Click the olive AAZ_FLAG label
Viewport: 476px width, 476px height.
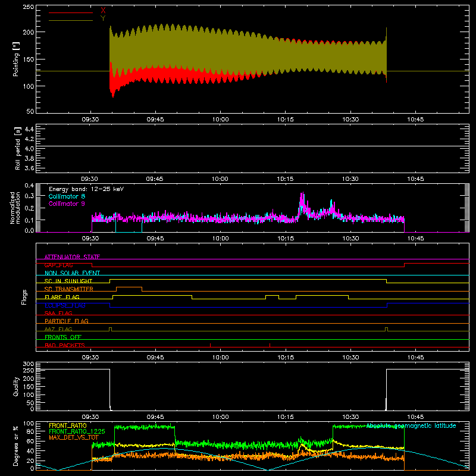coord(58,329)
